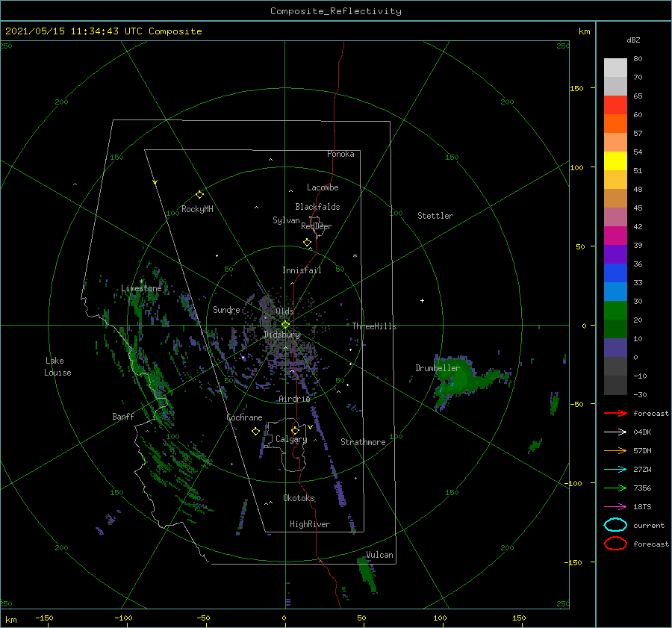Click the Airdrie city label
This screenshot has width=672, height=628.
pyautogui.click(x=294, y=399)
